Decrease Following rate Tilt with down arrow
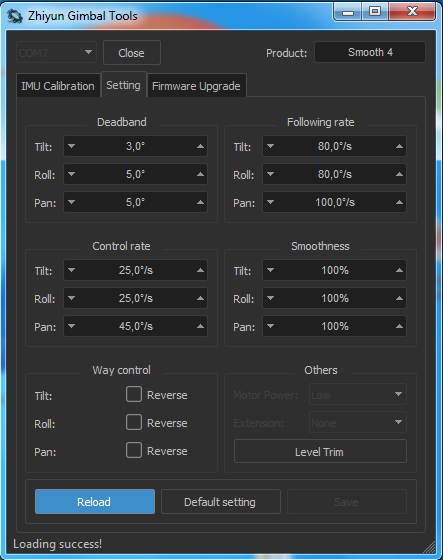 pos(270,146)
